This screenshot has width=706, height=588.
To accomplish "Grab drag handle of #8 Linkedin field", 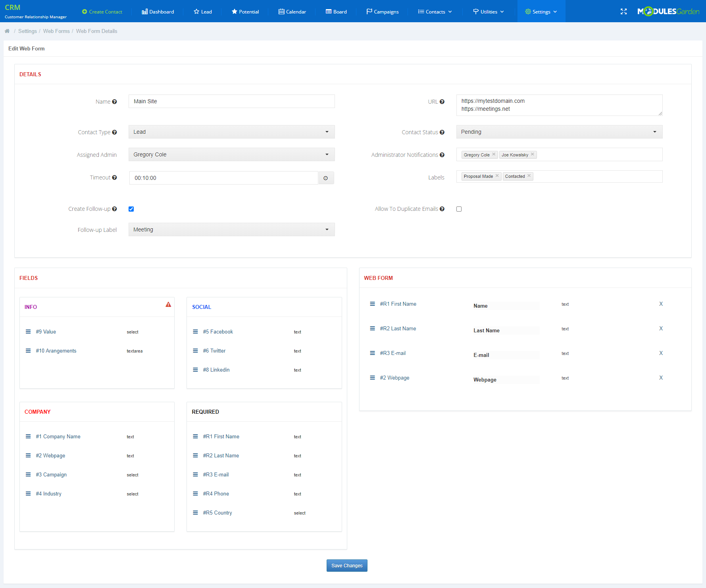I will tap(195, 370).
